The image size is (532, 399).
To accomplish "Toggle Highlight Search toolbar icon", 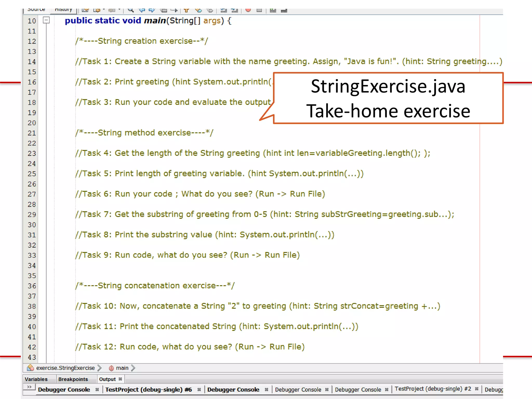I will [164, 10].
